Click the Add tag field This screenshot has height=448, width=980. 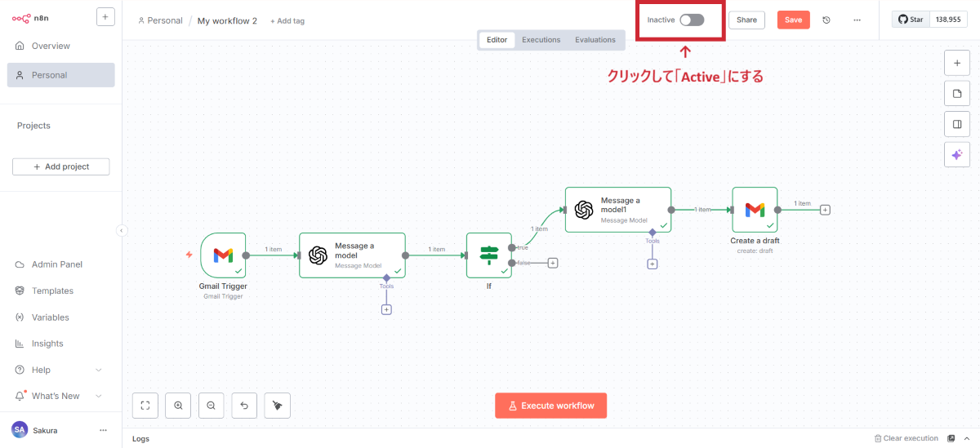[287, 21]
